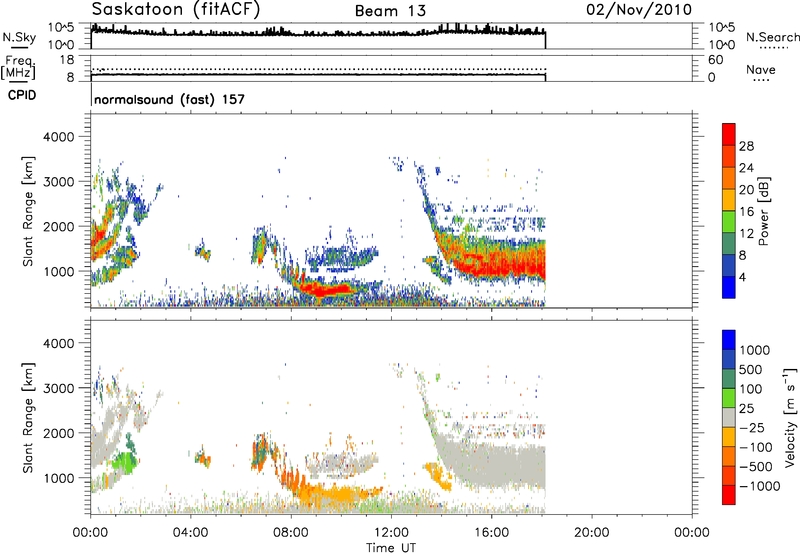
Task: Click the '16:00' time axis tick label
Action: (491, 533)
